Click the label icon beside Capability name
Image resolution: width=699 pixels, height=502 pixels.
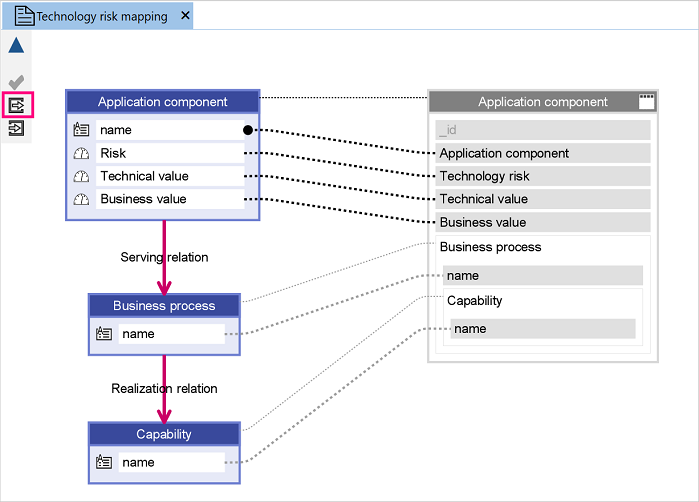point(104,462)
